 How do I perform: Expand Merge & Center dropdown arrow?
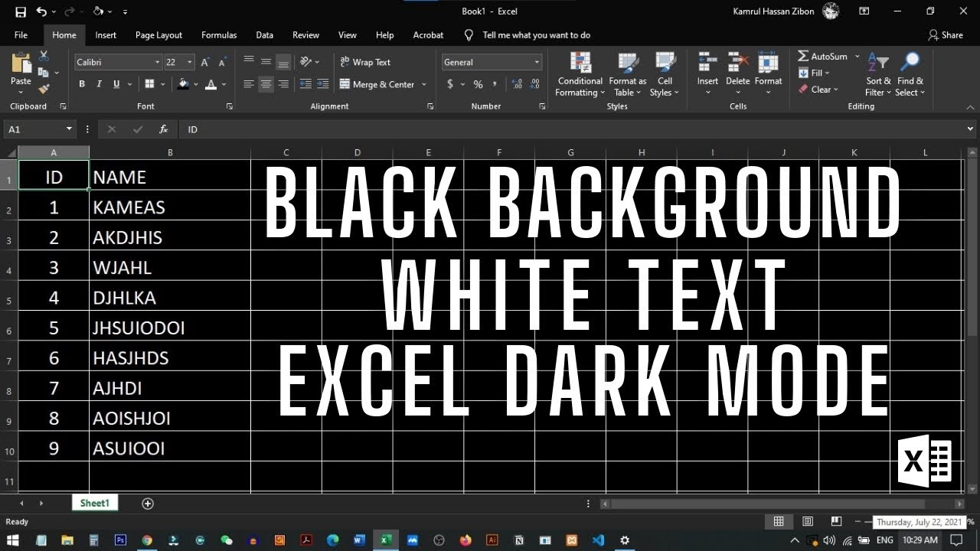423,84
